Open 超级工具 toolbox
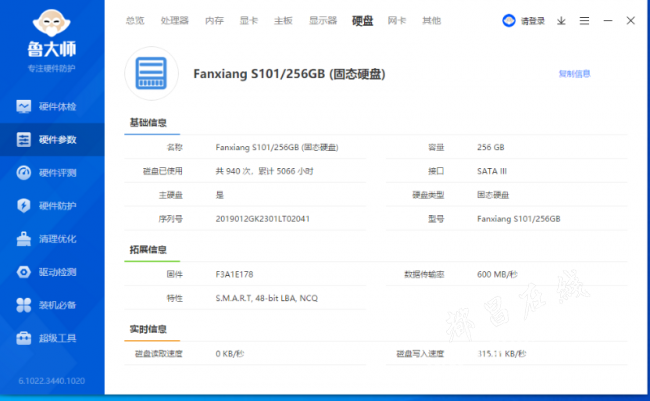Viewport: 650px width, 401px height. (x=52, y=338)
